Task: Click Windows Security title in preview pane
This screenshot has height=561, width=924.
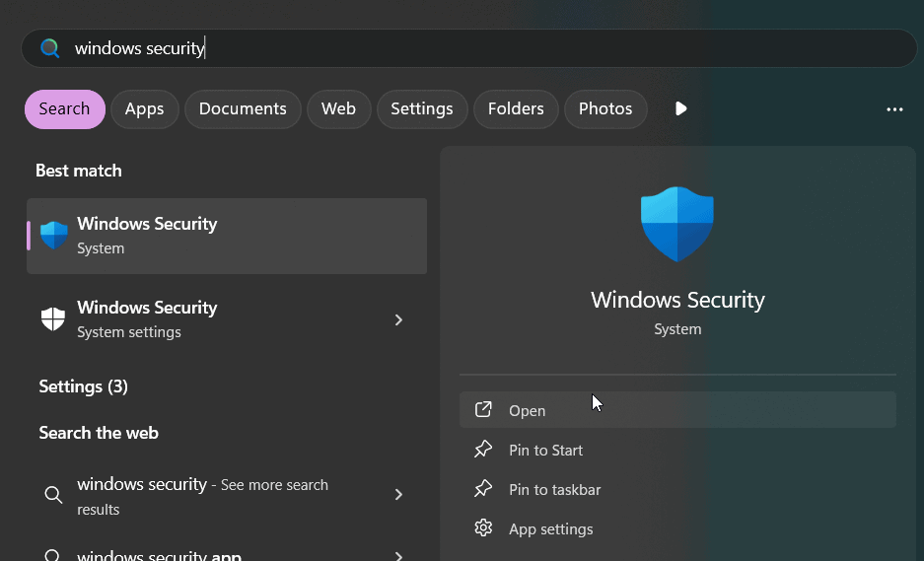Action: 677,300
